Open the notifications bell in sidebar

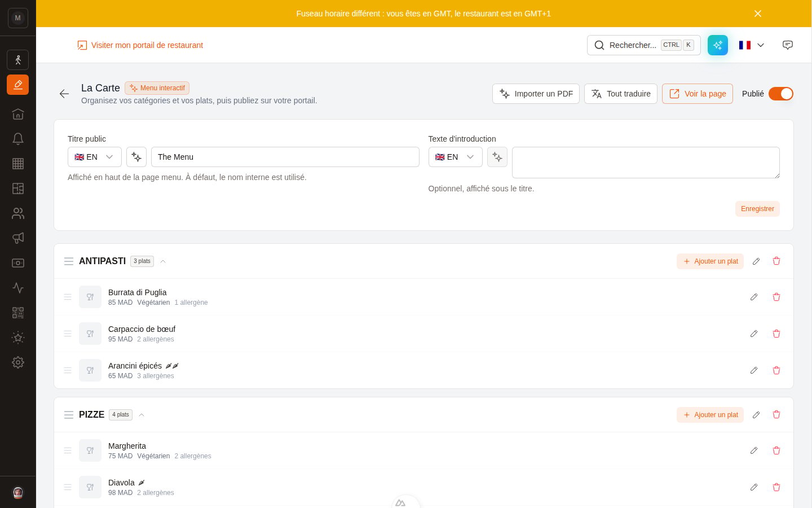click(18, 139)
